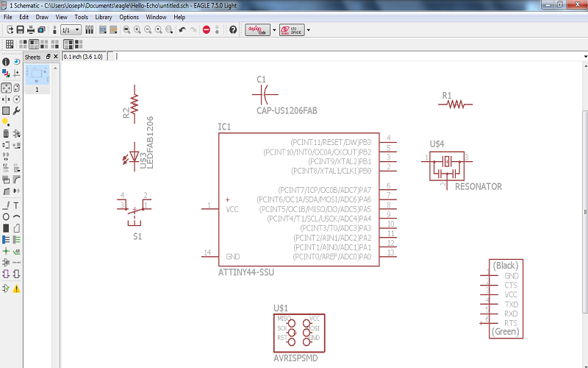Click the Open file icon
The width and height of the screenshot is (588, 368).
tap(10, 29)
